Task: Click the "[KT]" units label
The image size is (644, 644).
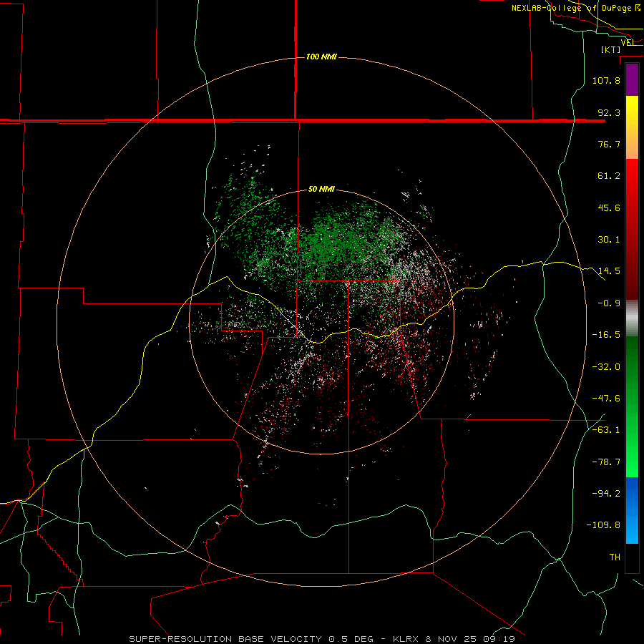Action: point(610,49)
